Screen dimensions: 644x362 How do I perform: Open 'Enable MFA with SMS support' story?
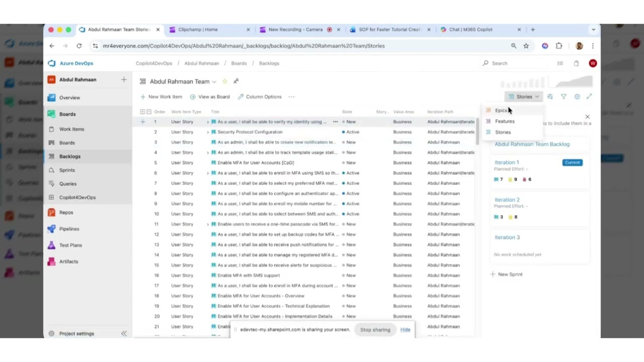249,276
